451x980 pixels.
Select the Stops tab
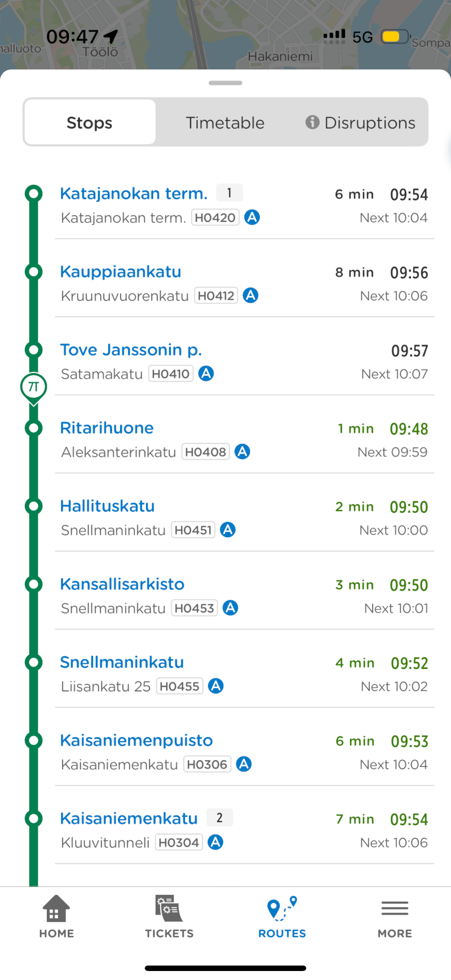pyautogui.click(x=90, y=123)
